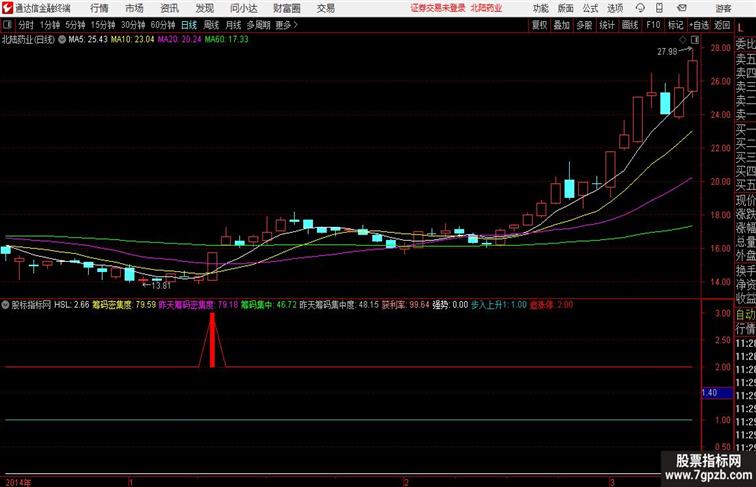The image size is (756, 487).
Task: Expand the dropdown before 股标指标网 indicator
Action: (x=5, y=305)
